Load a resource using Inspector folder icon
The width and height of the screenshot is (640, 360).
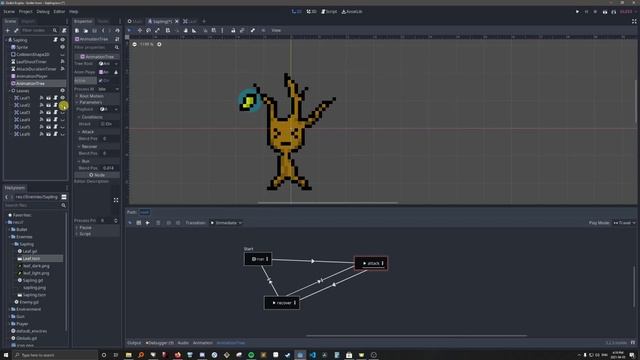coord(86,31)
